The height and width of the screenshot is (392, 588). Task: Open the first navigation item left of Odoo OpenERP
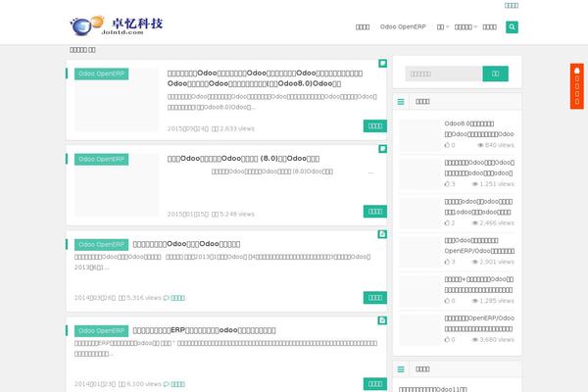coord(363,27)
